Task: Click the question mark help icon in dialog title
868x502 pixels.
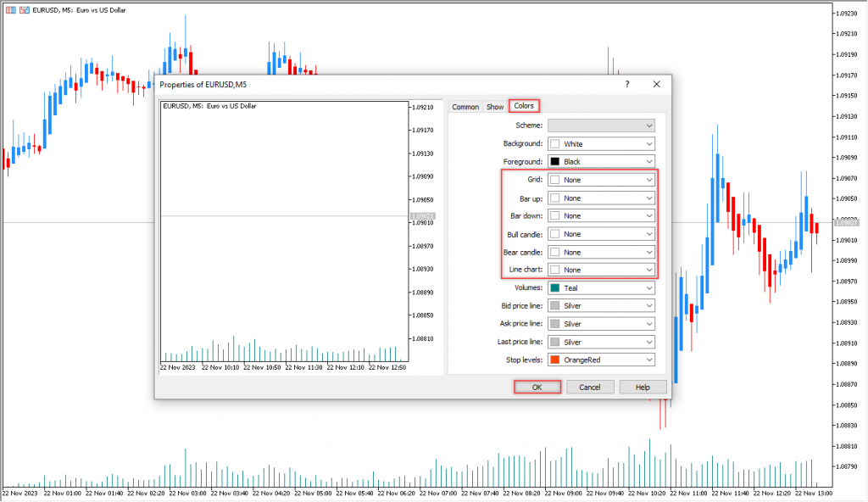Action: [627, 84]
